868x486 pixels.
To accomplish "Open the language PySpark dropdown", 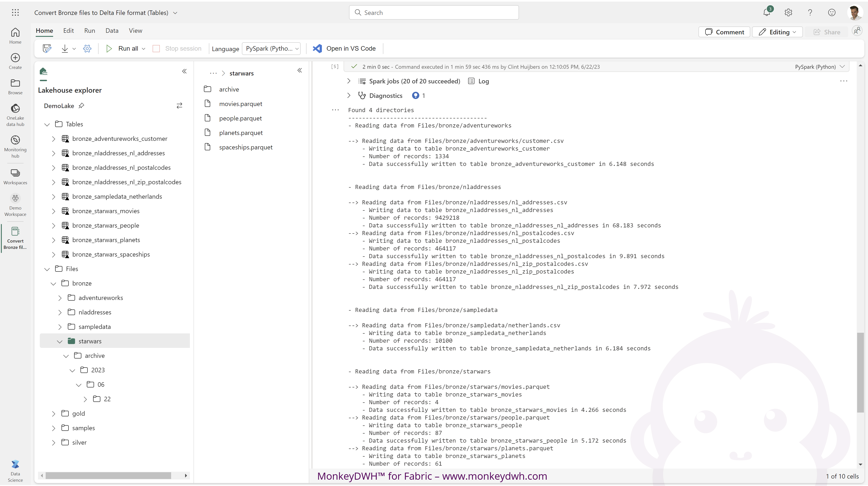I will [x=271, y=49].
